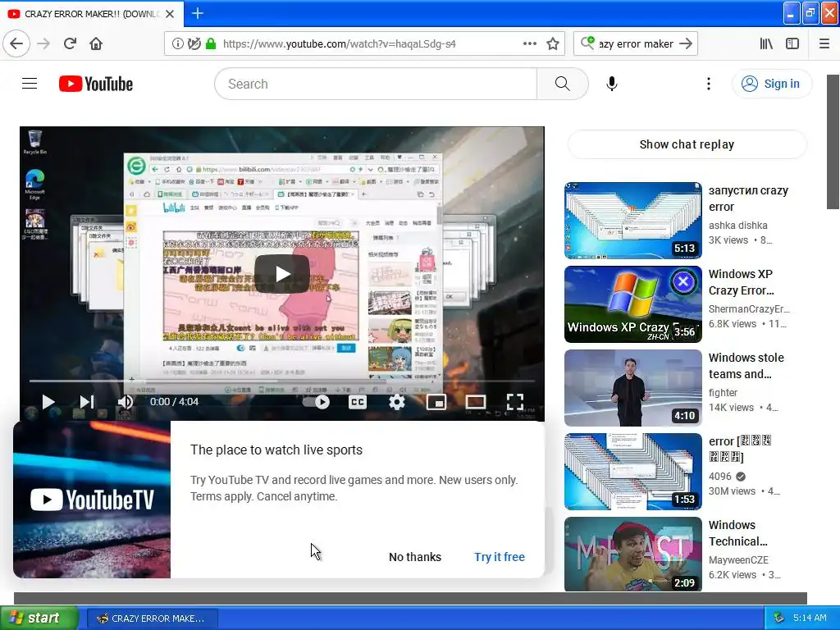Open the Windows start menu
The height and width of the screenshot is (630, 840).
coord(39,619)
